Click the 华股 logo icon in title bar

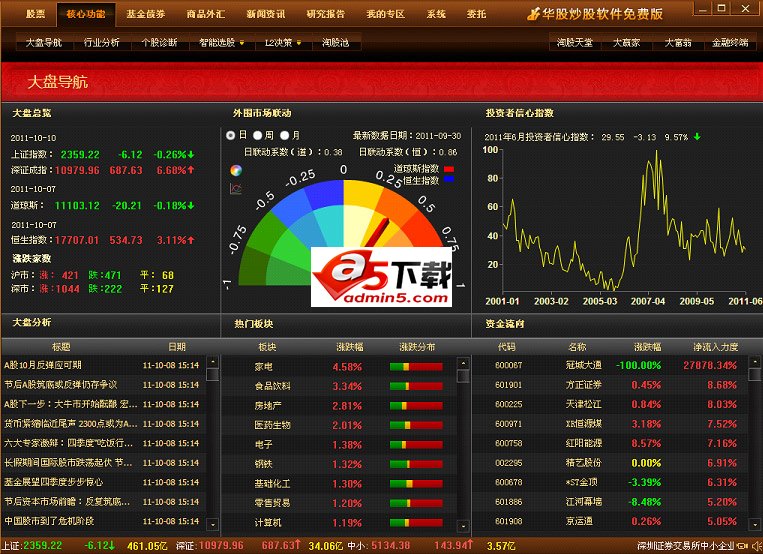click(x=533, y=14)
